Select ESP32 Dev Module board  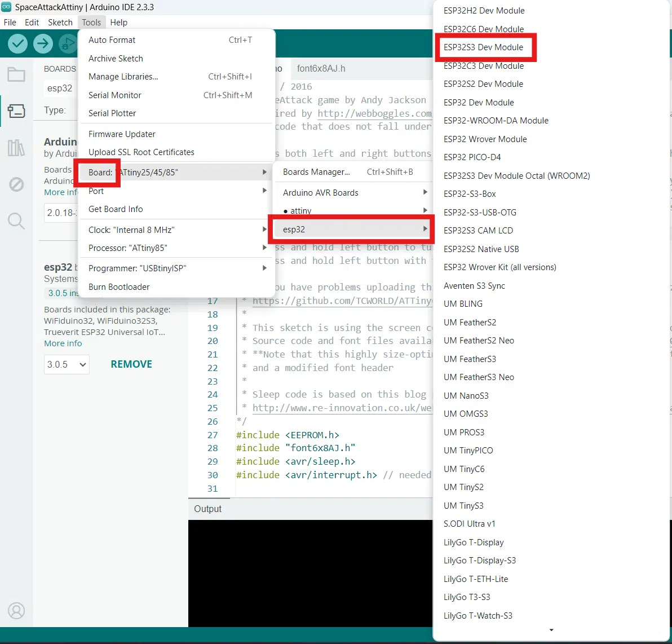click(x=479, y=103)
